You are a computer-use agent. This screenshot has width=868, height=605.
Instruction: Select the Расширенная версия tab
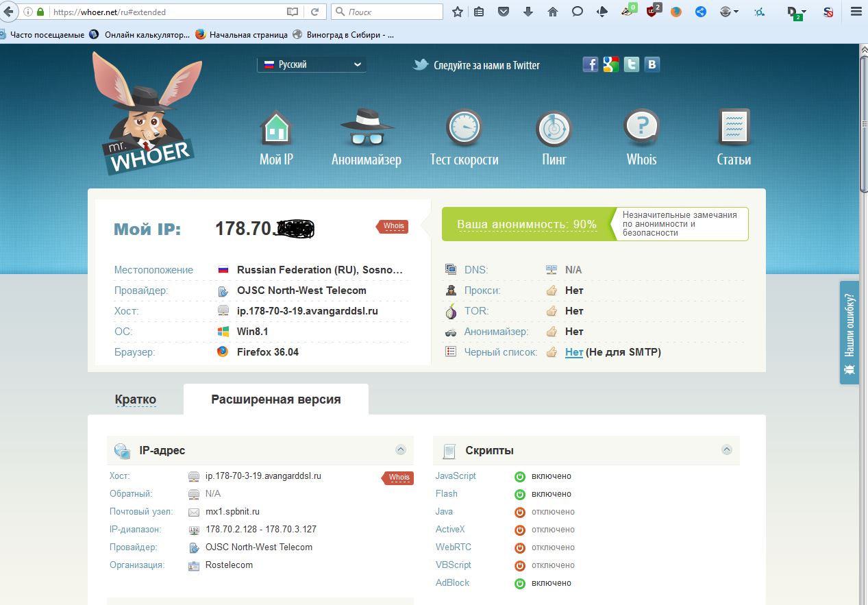pyautogui.click(x=275, y=399)
